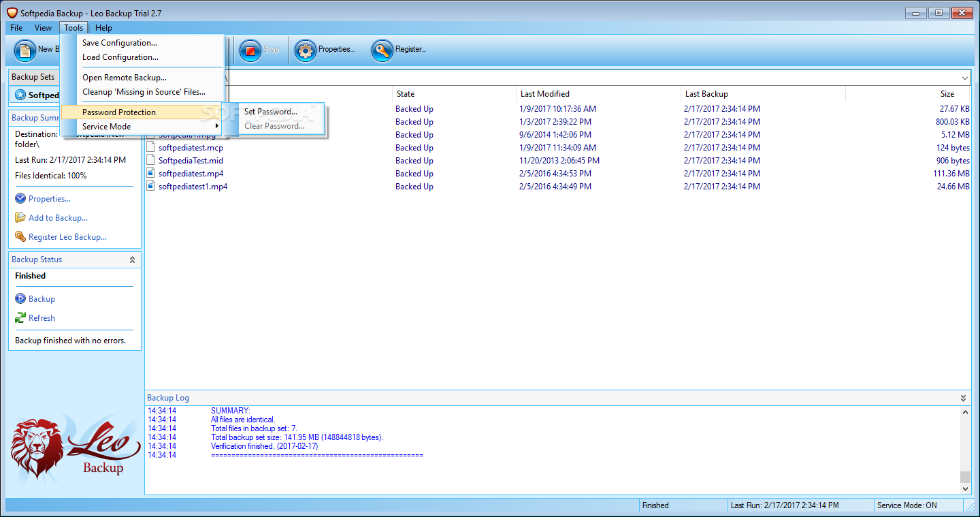The width and height of the screenshot is (980, 517).
Task: Collapse the Backup Status panel
Action: click(x=132, y=260)
